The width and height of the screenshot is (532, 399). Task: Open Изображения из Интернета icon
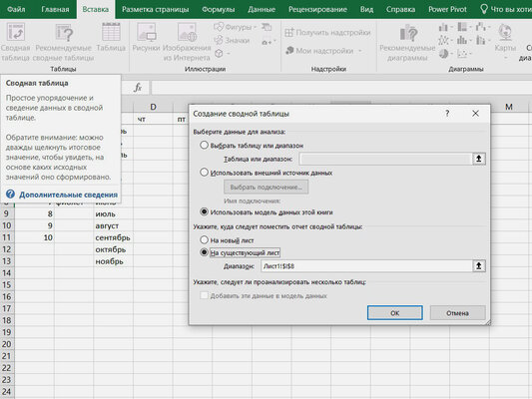coord(187,33)
